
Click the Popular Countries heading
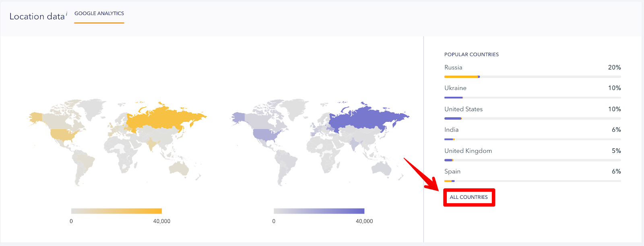coord(471,54)
